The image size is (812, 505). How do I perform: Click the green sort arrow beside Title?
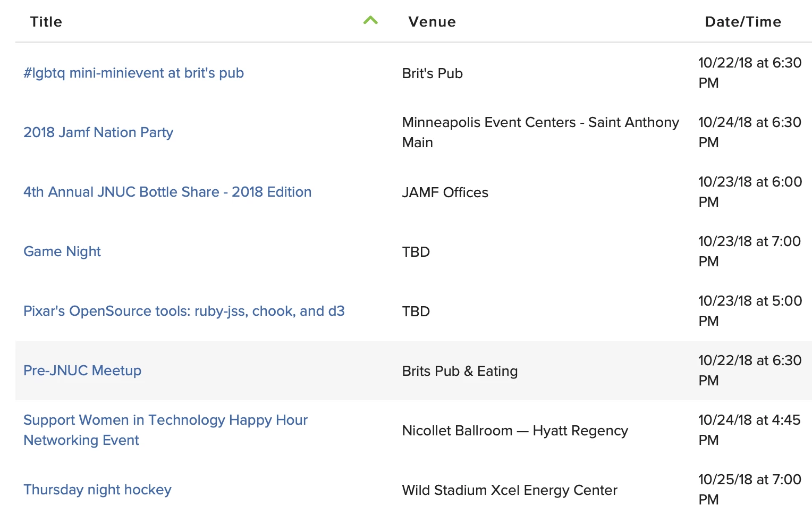click(x=370, y=21)
